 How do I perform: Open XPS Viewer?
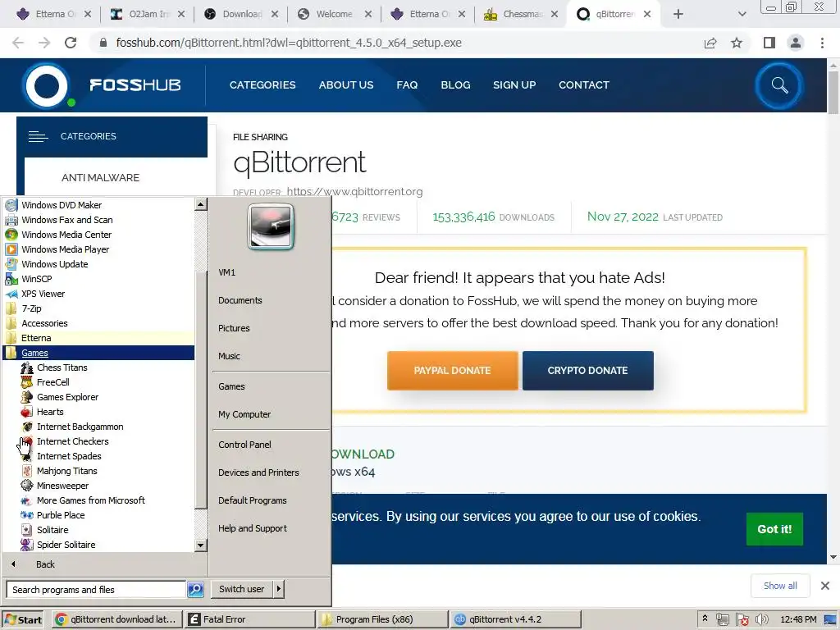point(43,294)
